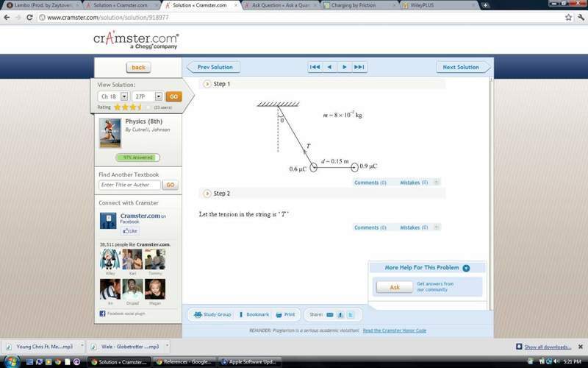This screenshot has height=368, width=588.
Task: Click GO beside the problem selector
Action: 173,96
